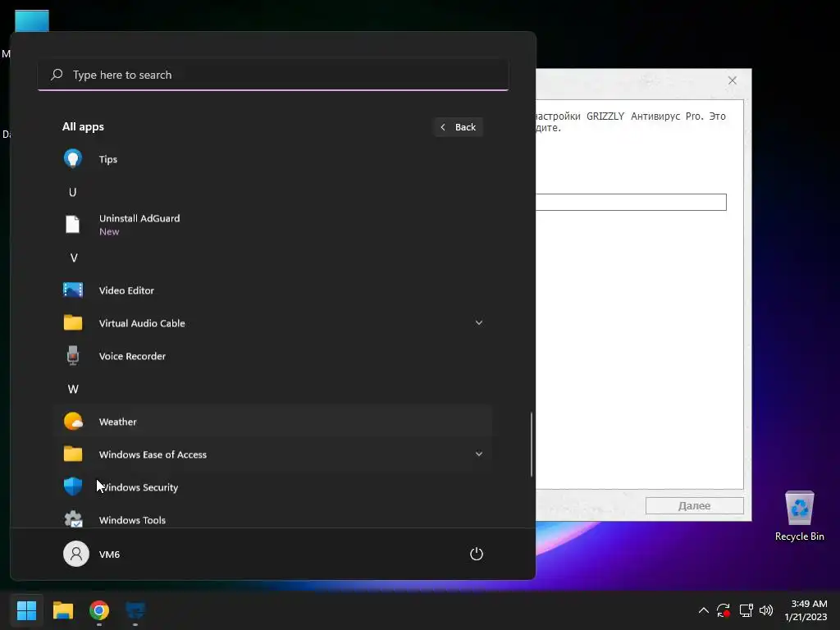Go Back to pinned apps

click(x=459, y=127)
